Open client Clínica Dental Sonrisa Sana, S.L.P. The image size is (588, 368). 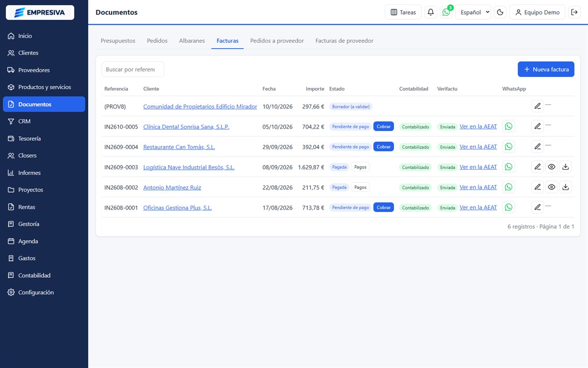click(x=186, y=127)
